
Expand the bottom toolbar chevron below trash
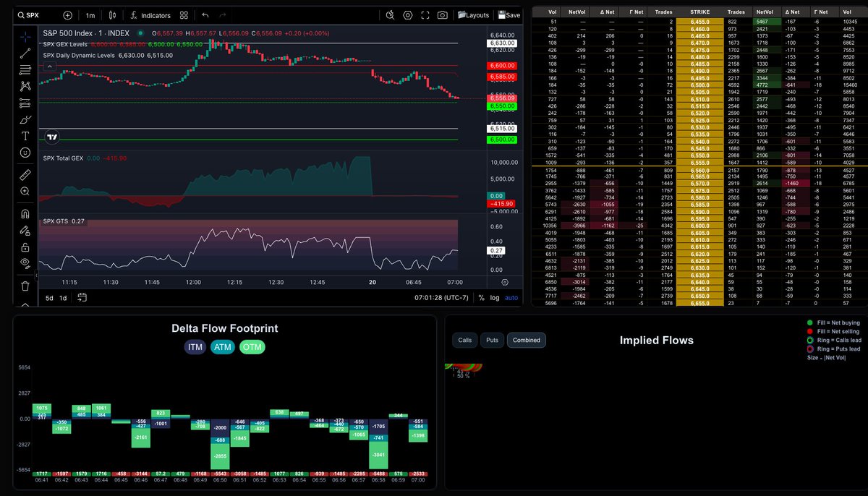[25, 305]
